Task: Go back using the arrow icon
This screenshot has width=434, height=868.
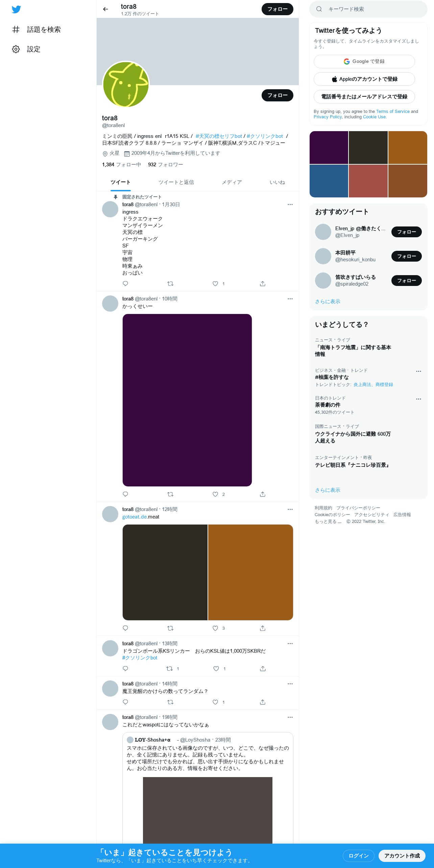Action: [105, 9]
